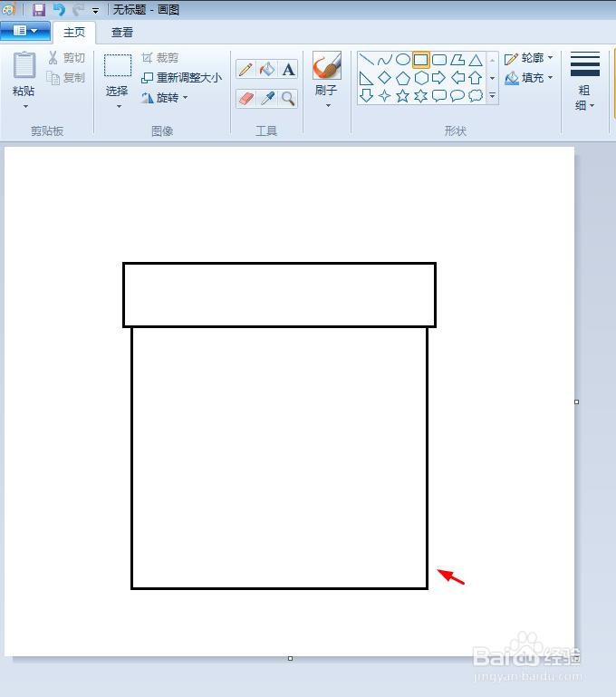Screen dimensions: 616x697
Task: Pick the Diamond shape
Action: pyautogui.click(x=385, y=78)
